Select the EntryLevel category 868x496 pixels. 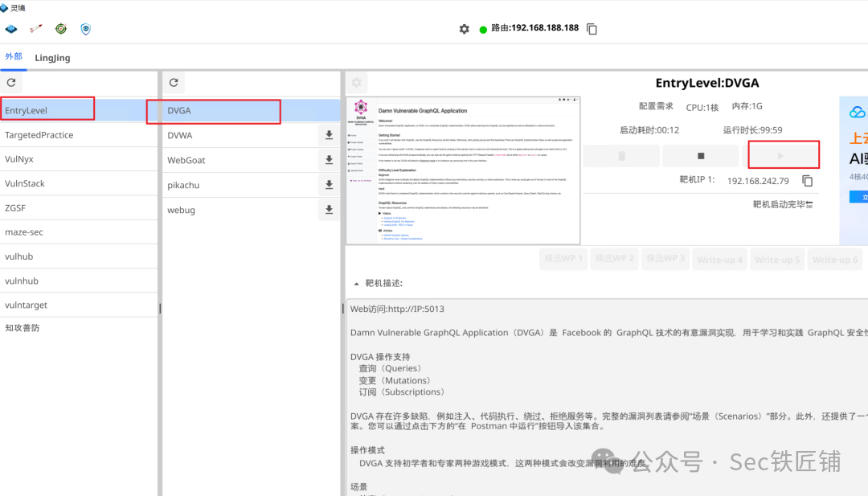(79, 110)
